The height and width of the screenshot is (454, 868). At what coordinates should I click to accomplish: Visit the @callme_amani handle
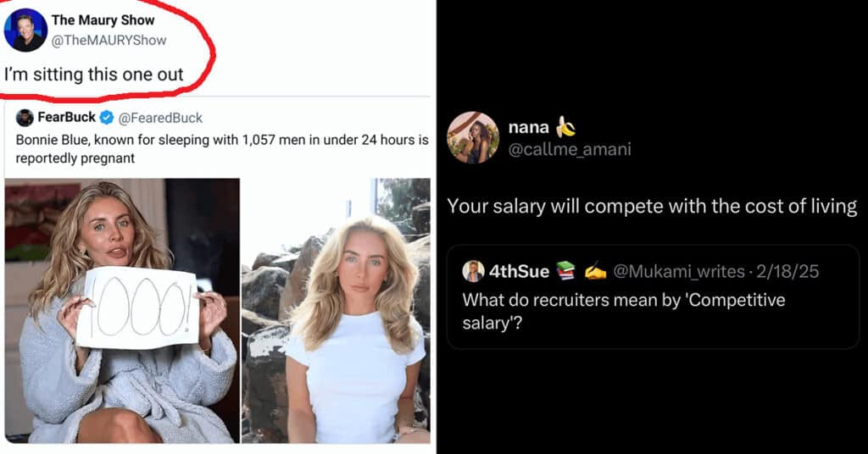(570, 149)
